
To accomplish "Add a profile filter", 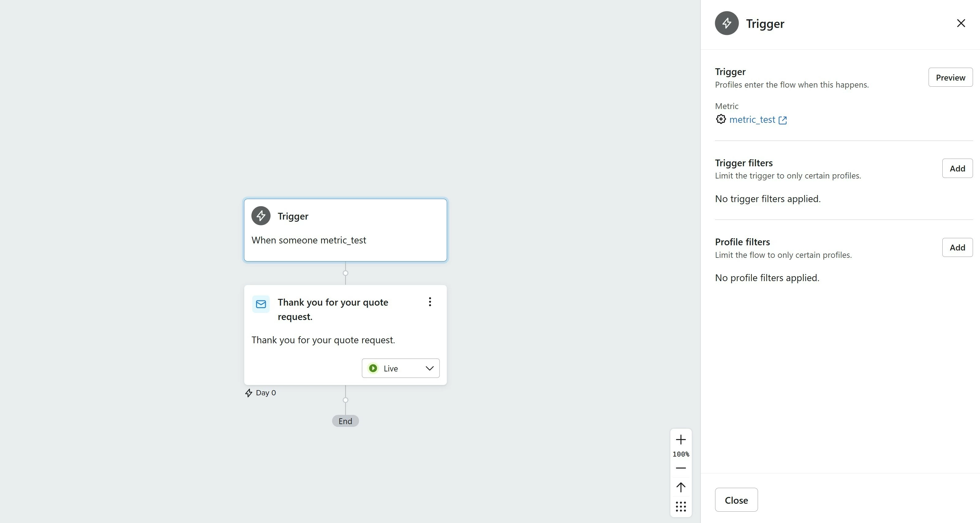I will point(957,247).
